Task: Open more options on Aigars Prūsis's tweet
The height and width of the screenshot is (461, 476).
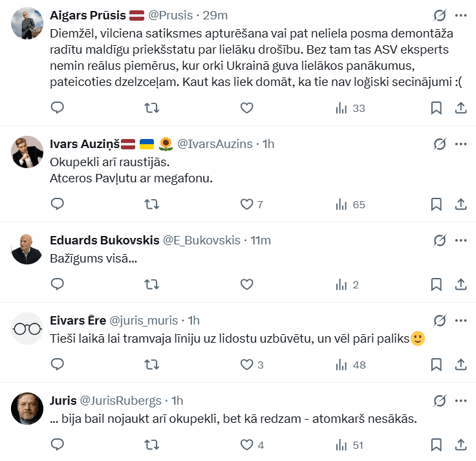Action: pyautogui.click(x=461, y=15)
